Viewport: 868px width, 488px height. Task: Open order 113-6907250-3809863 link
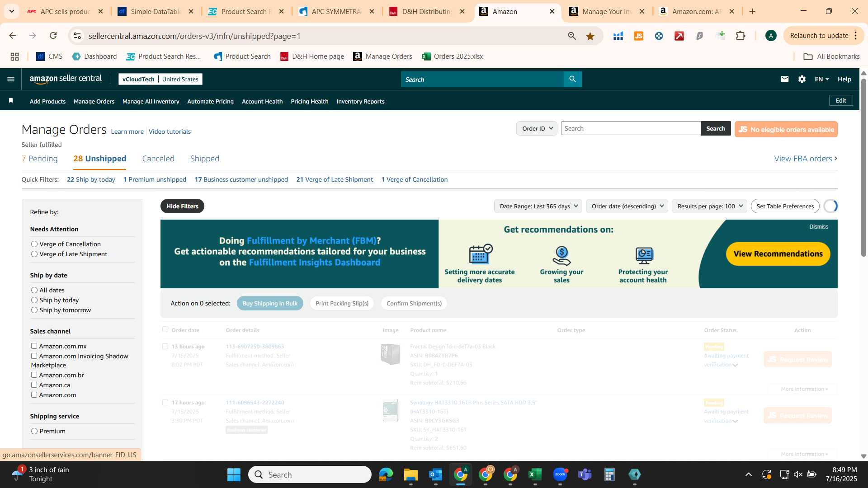[255, 347]
